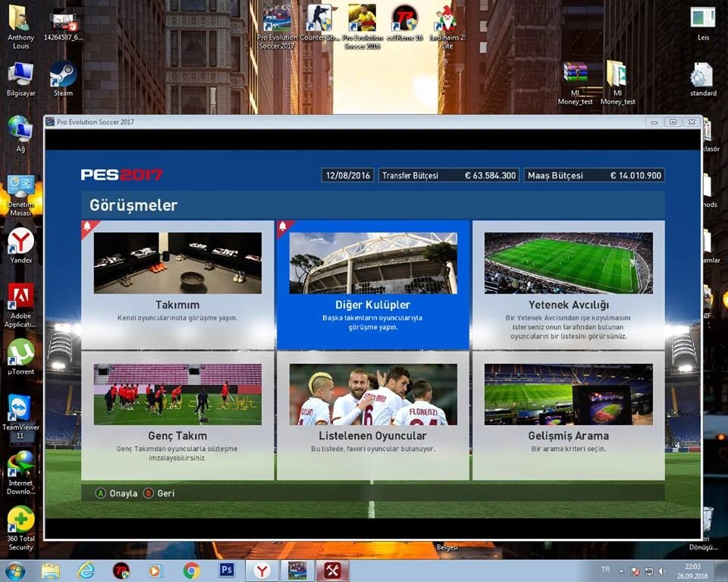Open the Listelenen Oyuncular player list
Viewport: 728px width, 582px height.
point(372,415)
